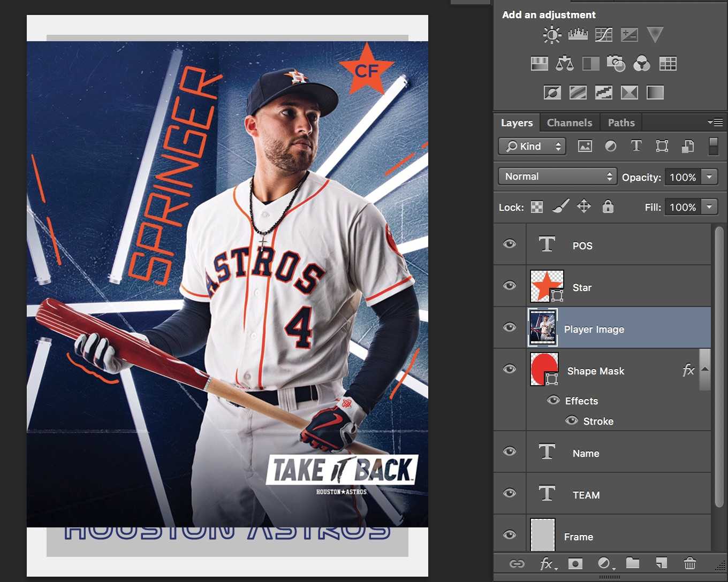
Task: Hide the Name layer
Action: click(x=510, y=451)
